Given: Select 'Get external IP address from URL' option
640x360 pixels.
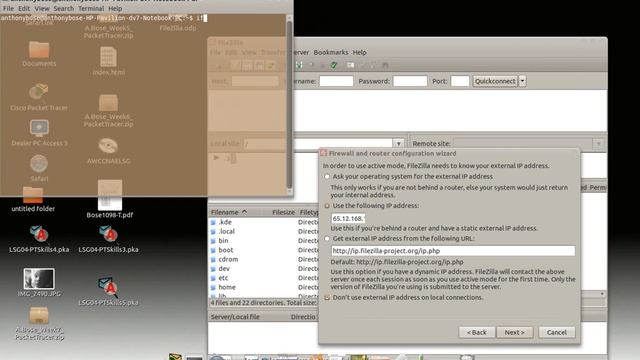Looking at the screenshot, I should click(327, 239).
